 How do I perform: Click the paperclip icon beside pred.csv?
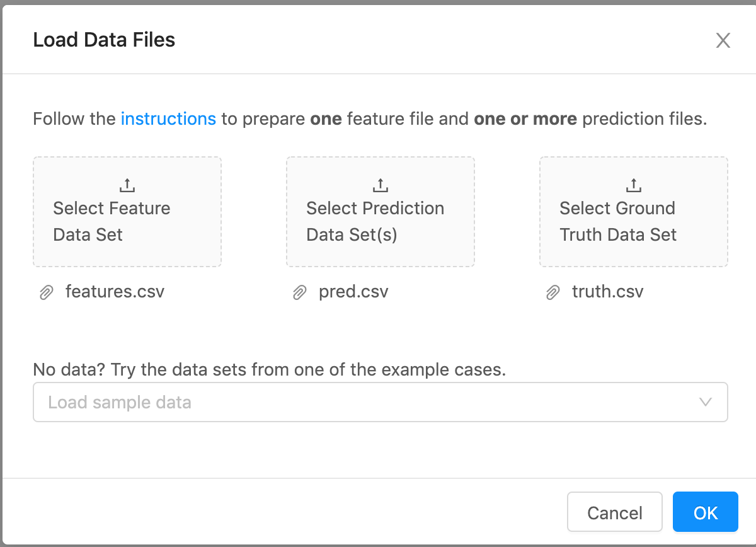[x=299, y=292]
